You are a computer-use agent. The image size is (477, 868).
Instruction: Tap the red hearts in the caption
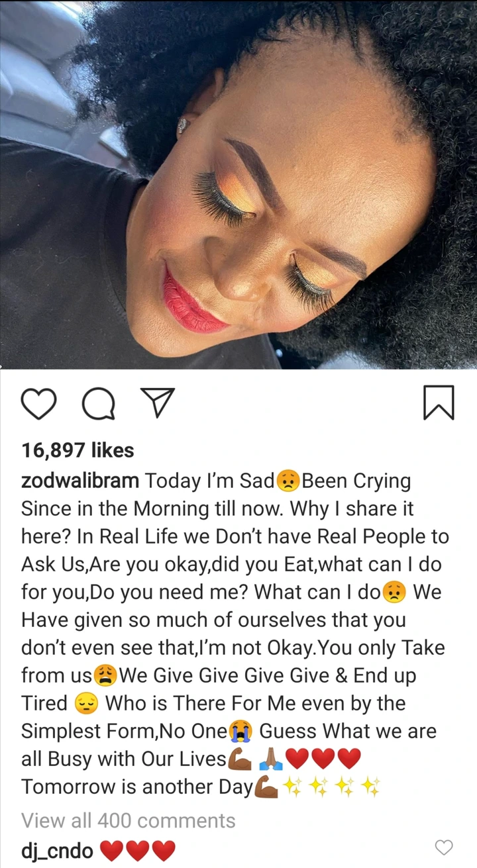coord(325,759)
